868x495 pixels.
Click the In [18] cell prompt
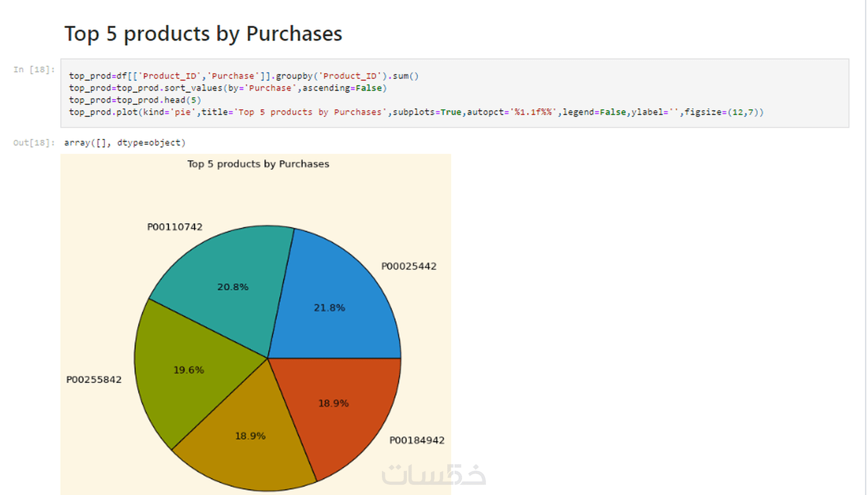pos(34,69)
